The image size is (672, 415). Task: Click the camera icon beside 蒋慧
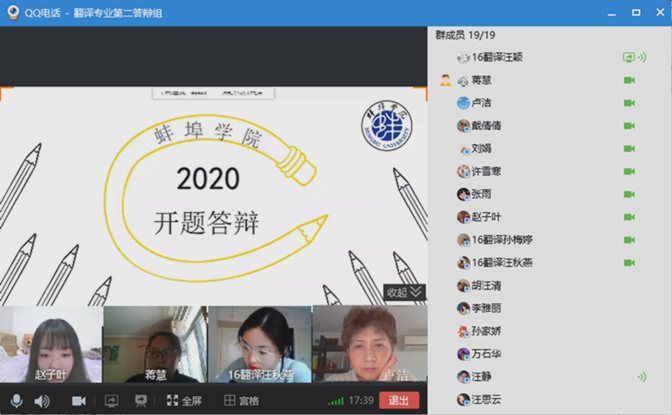click(630, 80)
